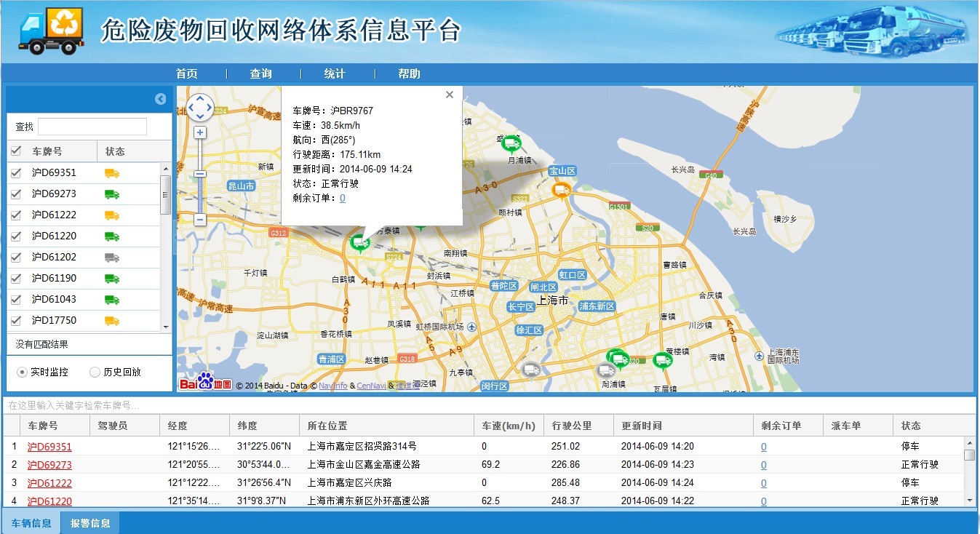This screenshot has width=980, height=534.
Task: Click the 剩余订单 link in the popup
Action: click(343, 198)
